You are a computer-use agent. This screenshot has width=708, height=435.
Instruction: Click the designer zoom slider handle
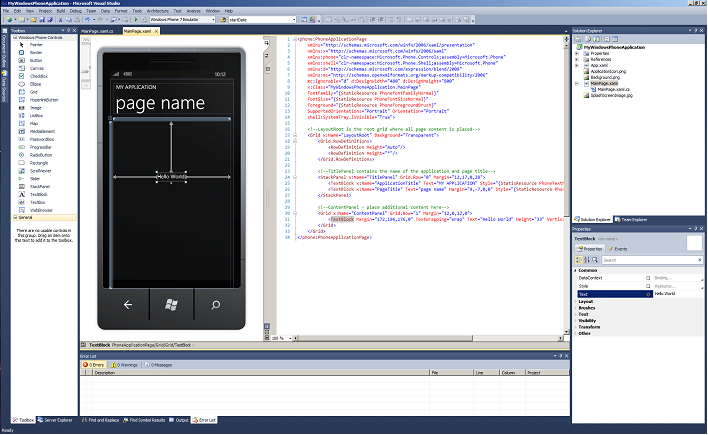tap(85, 71)
